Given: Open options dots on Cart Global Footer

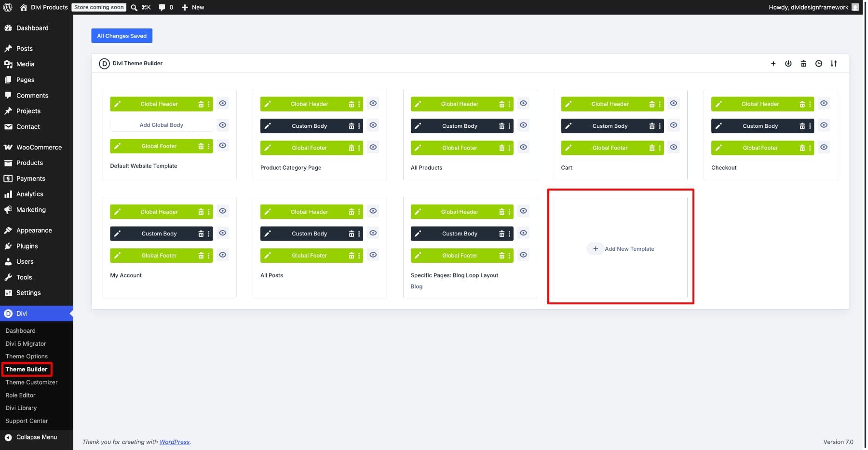Looking at the screenshot, I should (660, 148).
